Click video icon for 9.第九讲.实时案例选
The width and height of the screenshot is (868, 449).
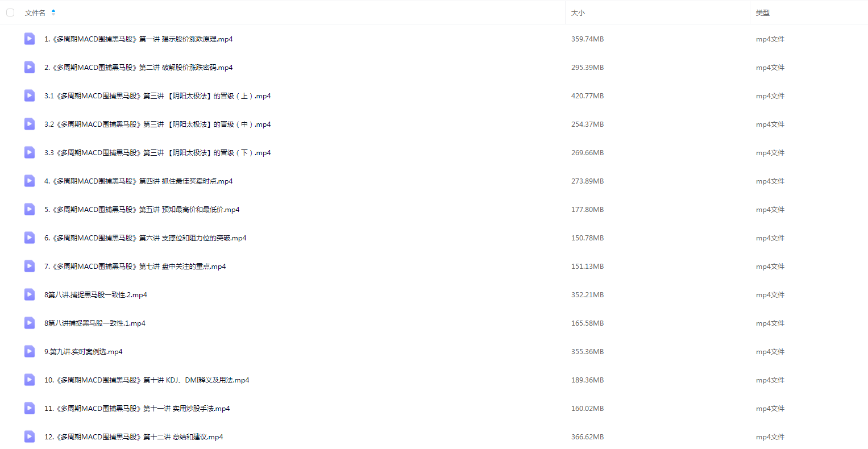[30, 351]
